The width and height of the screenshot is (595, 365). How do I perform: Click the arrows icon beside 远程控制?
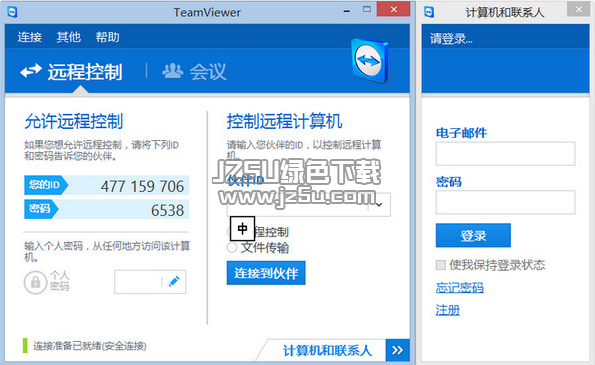click(31, 71)
